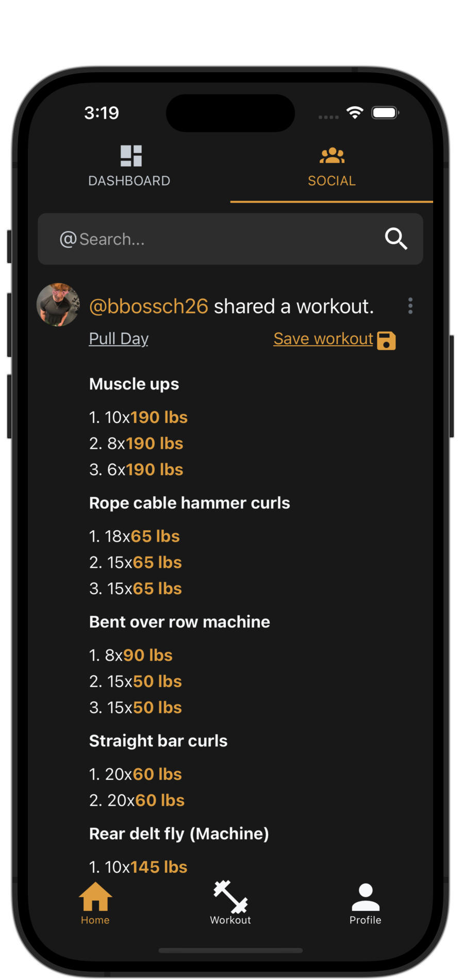Image resolution: width=461 pixels, height=980 pixels.
Task: Open the three-dot post options menu
Action: (410, 306)
